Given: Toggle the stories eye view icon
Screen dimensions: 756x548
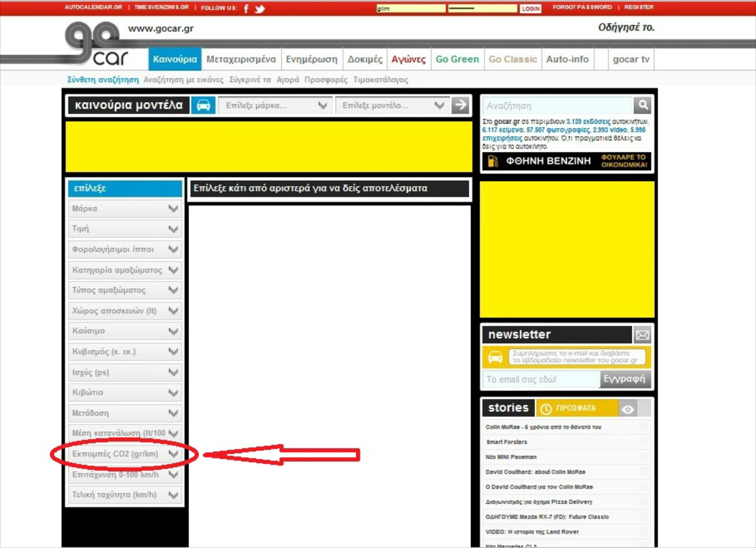Looking at the screenshot, I should click(628, 409).
